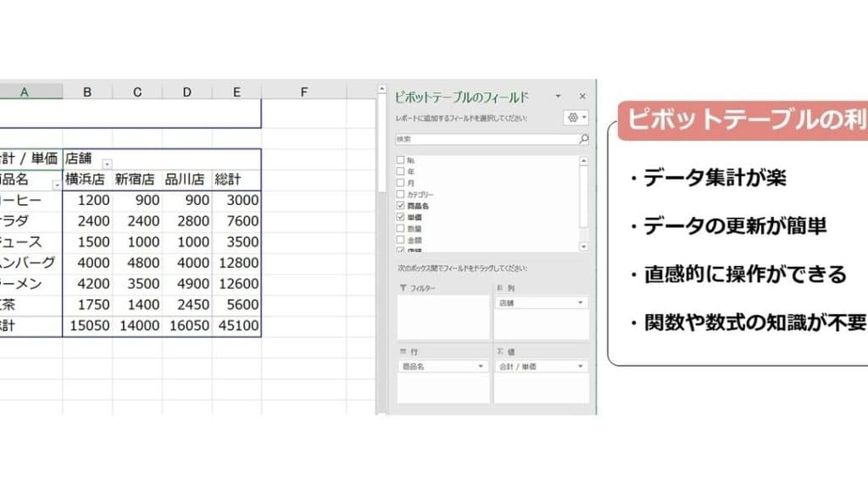
Task: Click the field search input box
Action: 487,139
